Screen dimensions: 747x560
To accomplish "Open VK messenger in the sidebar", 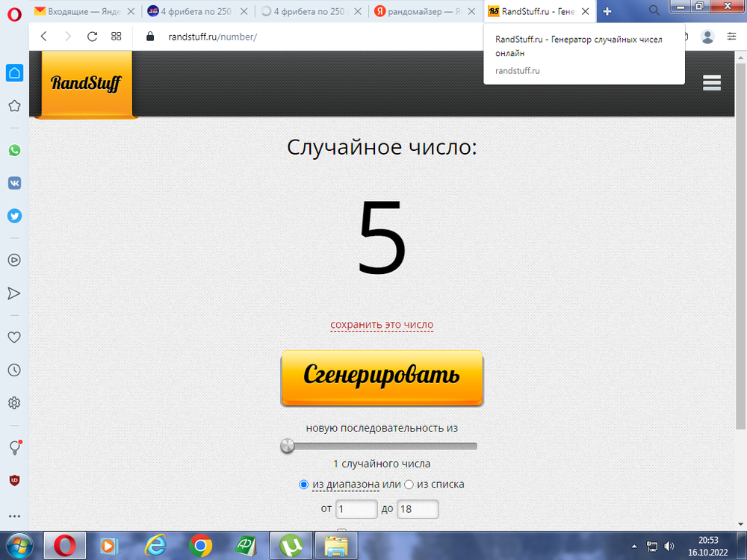I will pos(14,184).
